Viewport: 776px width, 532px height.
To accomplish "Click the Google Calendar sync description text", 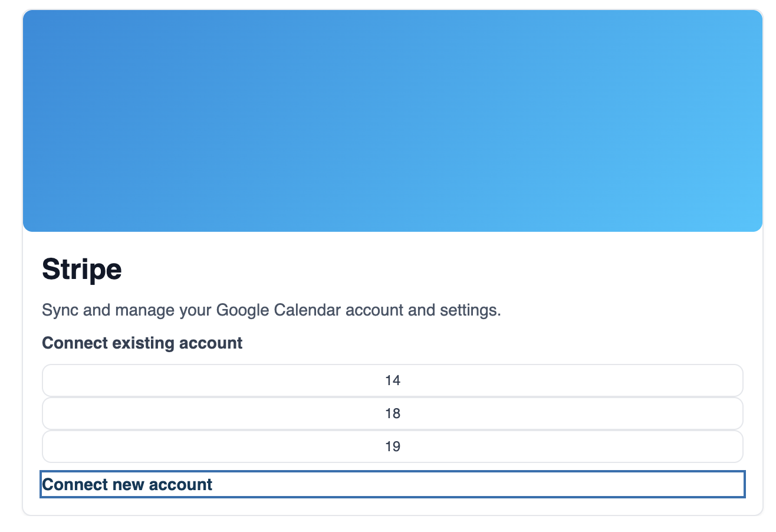I will coord(271,310).
